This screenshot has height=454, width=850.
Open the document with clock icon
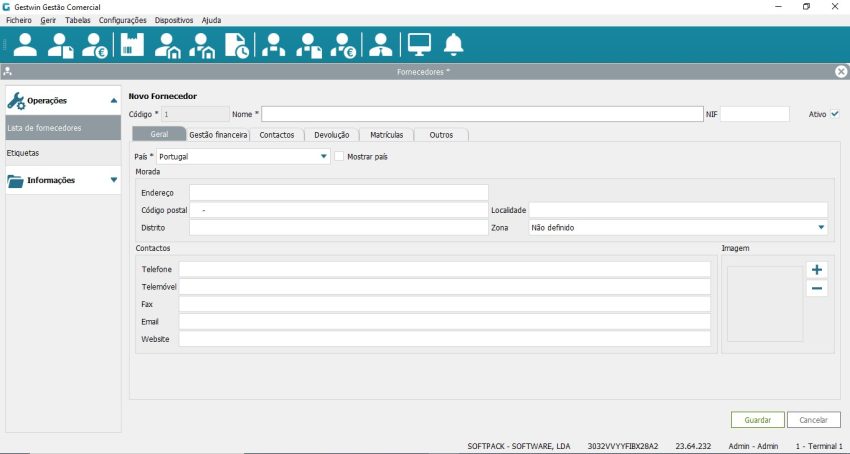(237, 45)
